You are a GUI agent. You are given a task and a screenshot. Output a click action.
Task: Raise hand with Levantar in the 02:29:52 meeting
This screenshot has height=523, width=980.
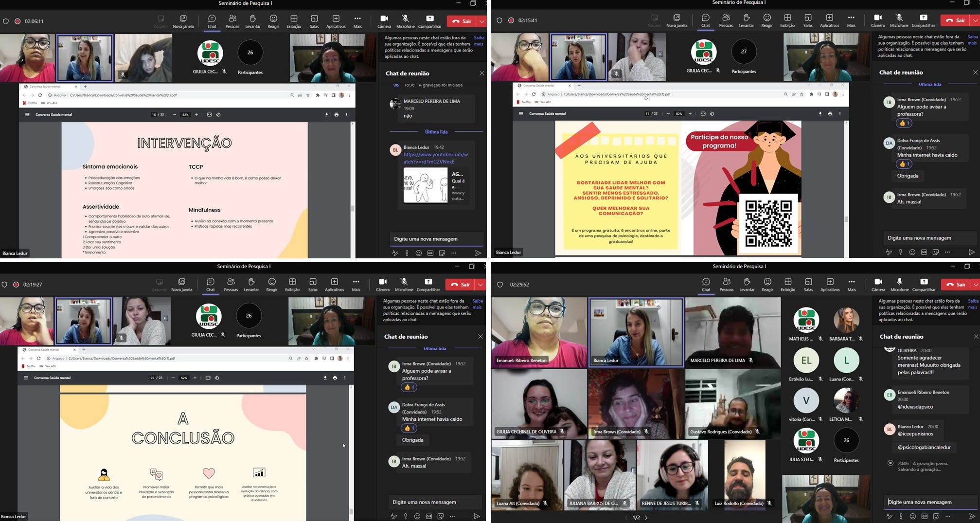point(747,285)
